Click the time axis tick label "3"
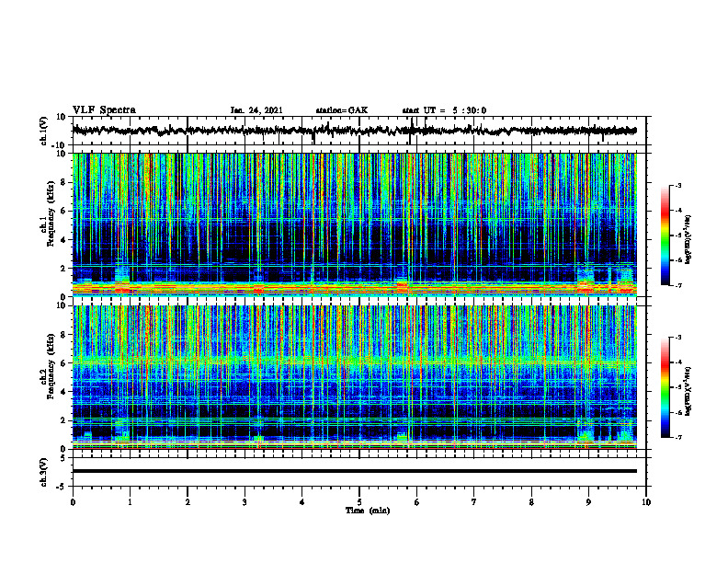 tap(245, 502)
